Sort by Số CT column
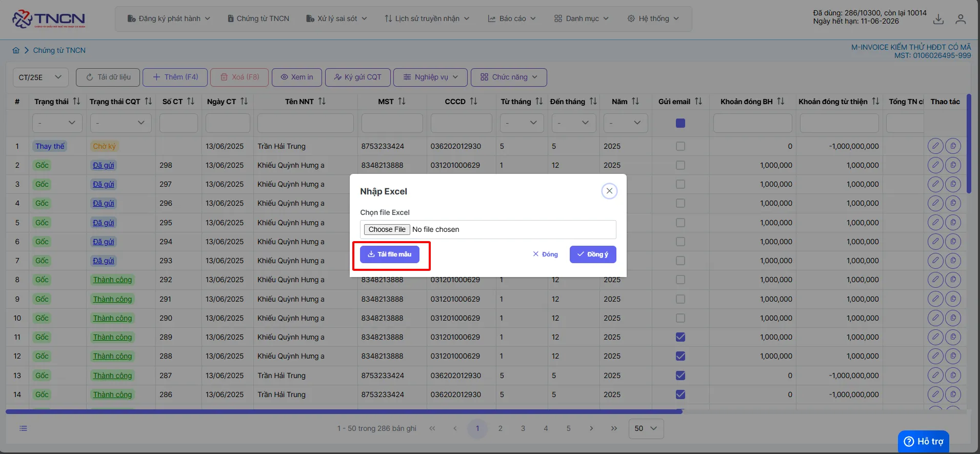Viewport: 980px width, 454px height. click(x=191, y=102)
